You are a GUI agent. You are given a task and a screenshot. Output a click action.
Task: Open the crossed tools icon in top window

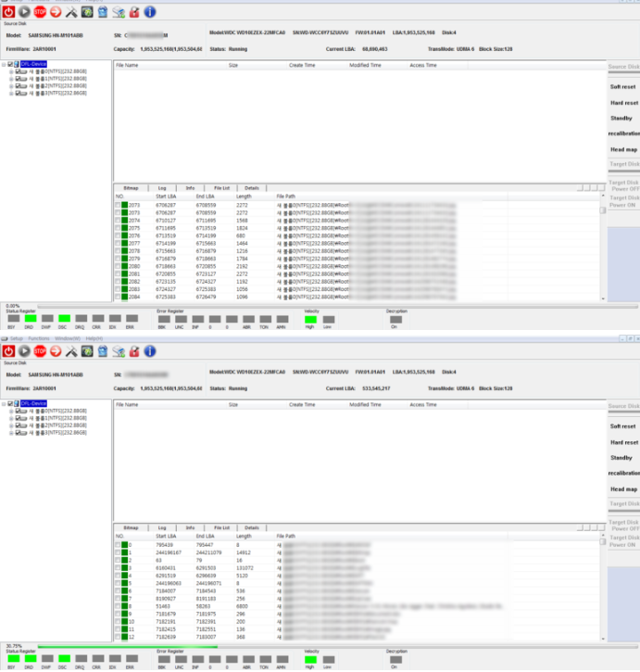[71, 12]
